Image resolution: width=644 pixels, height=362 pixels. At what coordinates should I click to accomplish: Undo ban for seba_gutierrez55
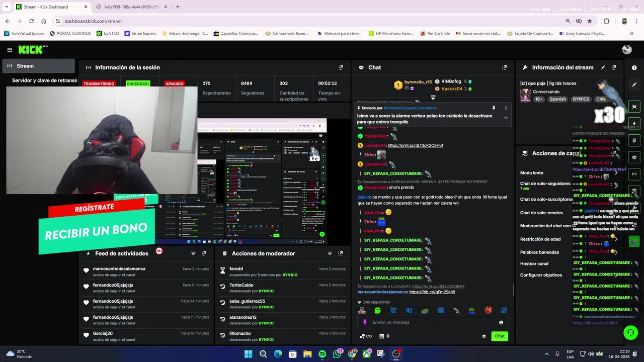coord(223,303)
